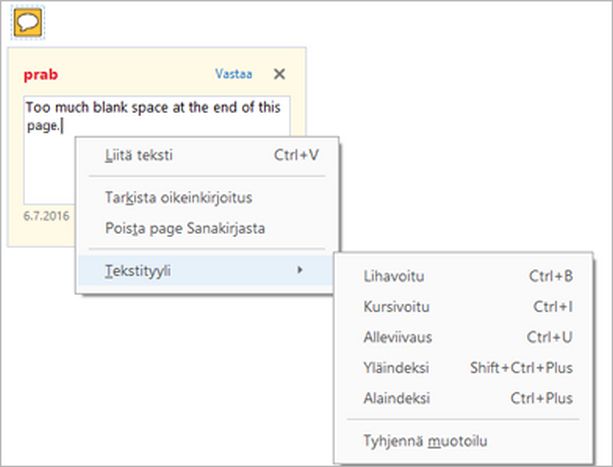
Task: Click the author name prab
Action: (x=41, y=74)
